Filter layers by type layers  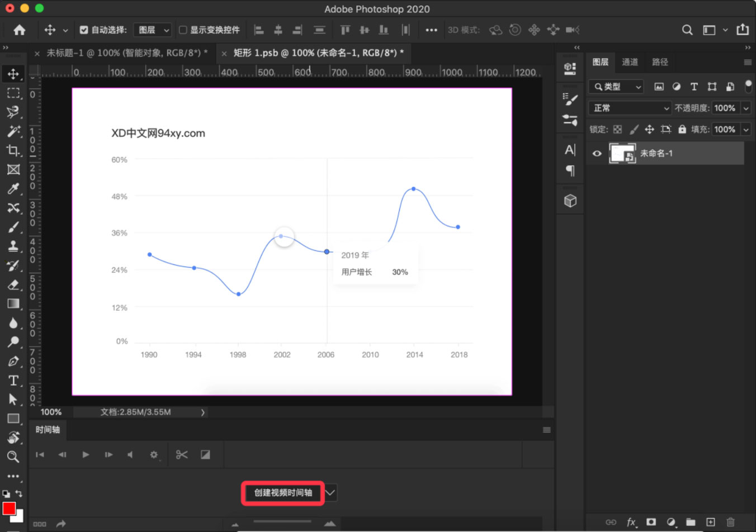click(x=694, y=87)
